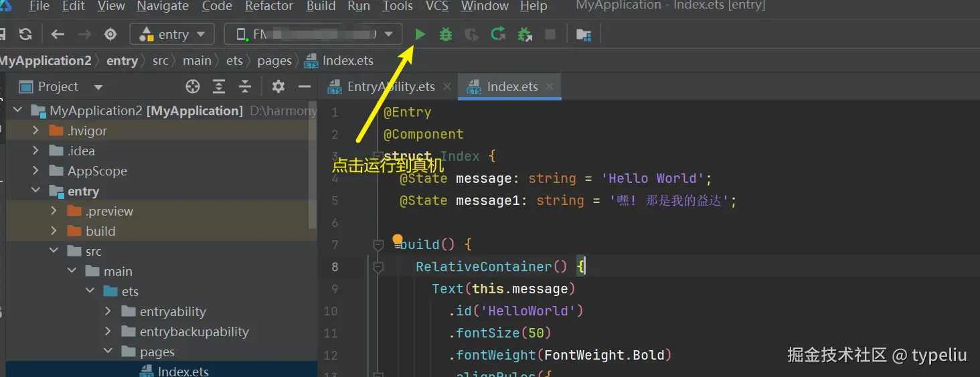Expand the .preview folder
The image size is (980, 377).
[54, 211]
